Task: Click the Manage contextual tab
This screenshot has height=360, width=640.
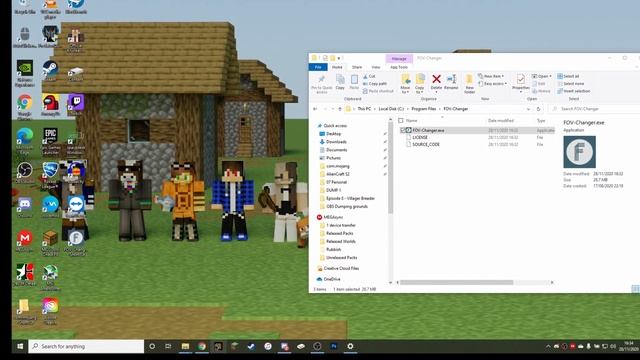Action: click(x=399, y=58)
